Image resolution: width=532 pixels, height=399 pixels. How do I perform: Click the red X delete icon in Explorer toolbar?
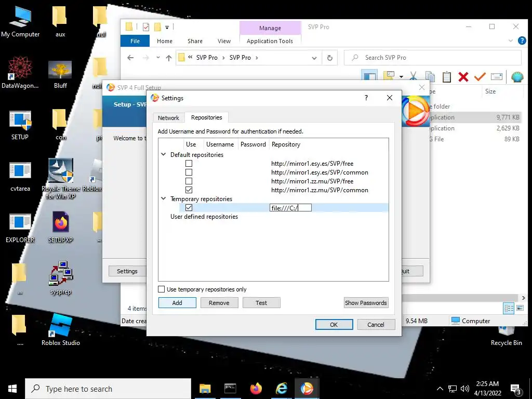point(463,77)
